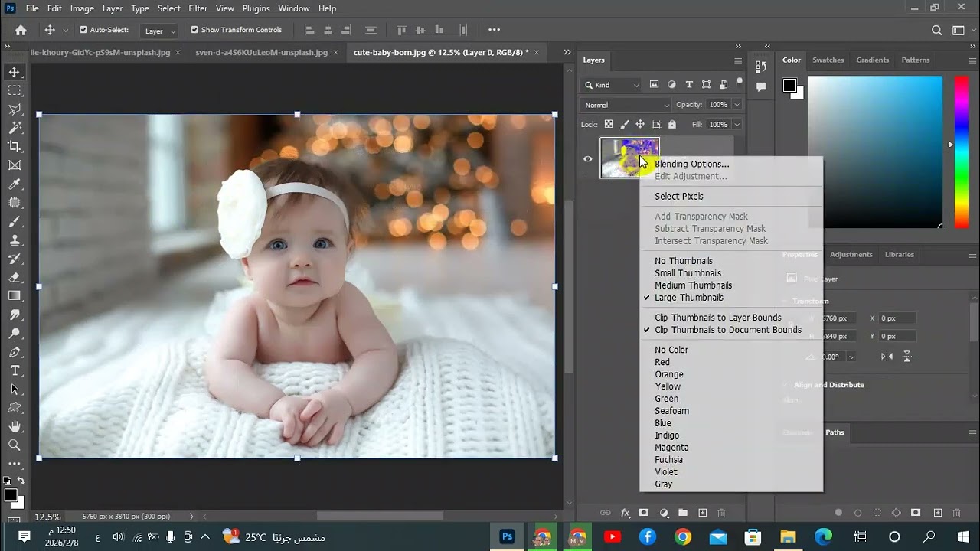Click the foreground color swatch in Color panel
Viewport: 980px width, 551px height.
[x=789, y=85]
